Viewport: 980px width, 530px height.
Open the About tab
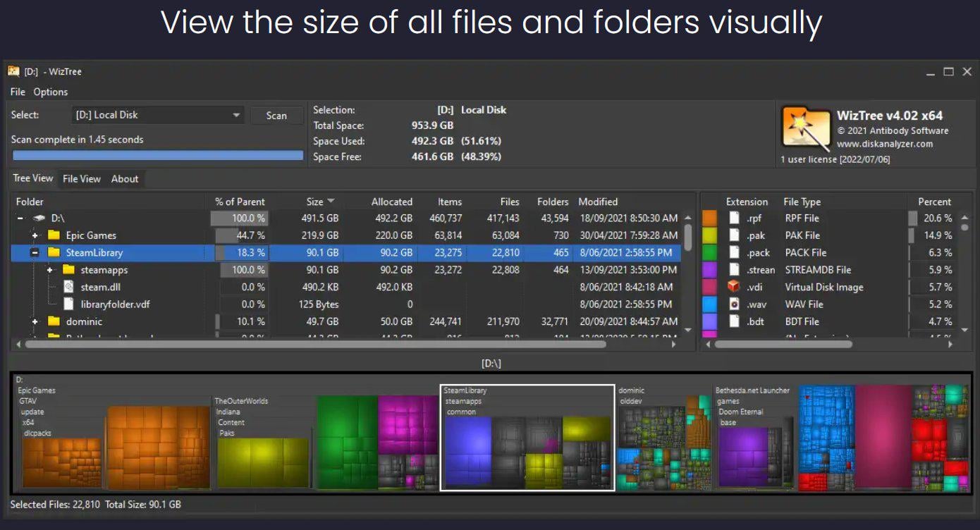tap(125, 179)
